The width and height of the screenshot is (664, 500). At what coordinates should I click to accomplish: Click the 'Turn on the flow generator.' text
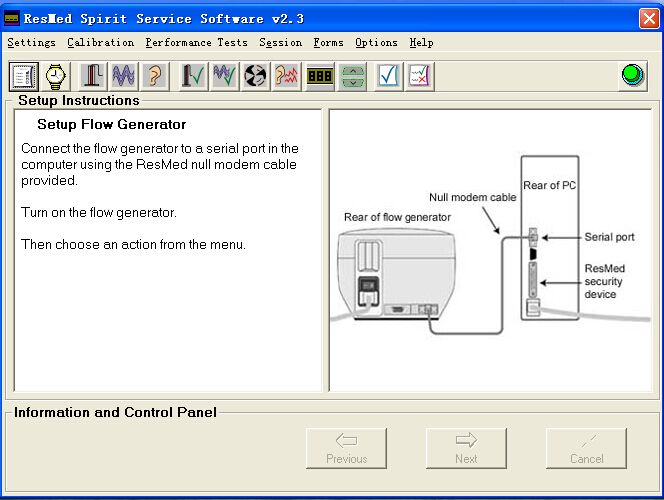[x=99, y=212]
